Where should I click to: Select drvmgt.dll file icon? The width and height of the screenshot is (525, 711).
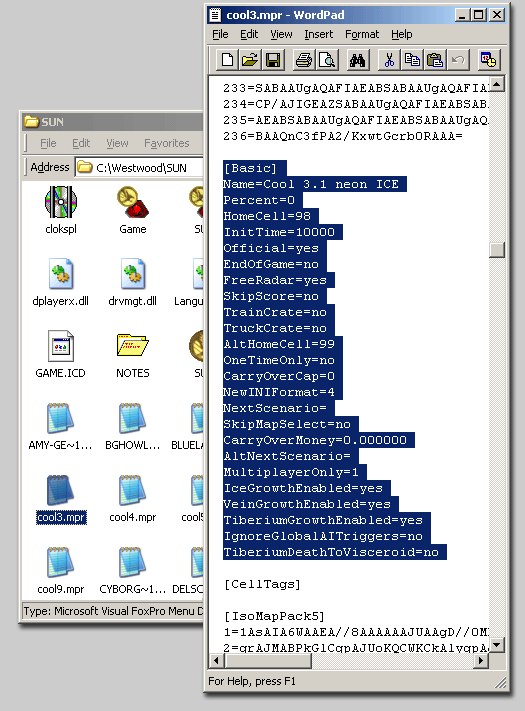point(132,282)
